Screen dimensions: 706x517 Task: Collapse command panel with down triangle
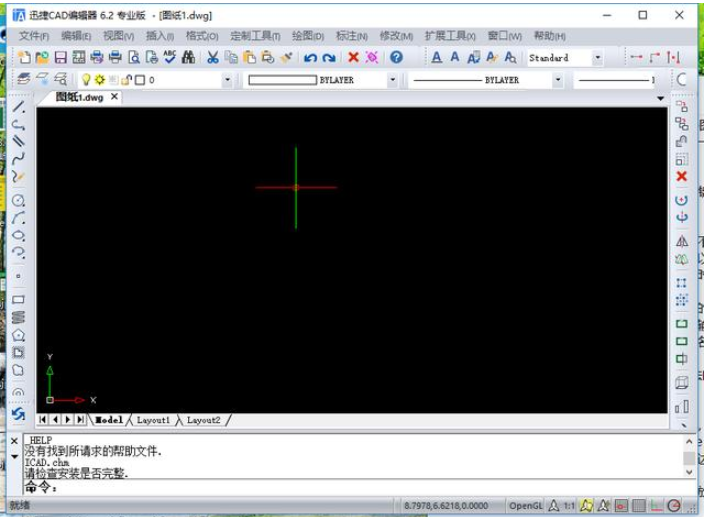[14, 457]
